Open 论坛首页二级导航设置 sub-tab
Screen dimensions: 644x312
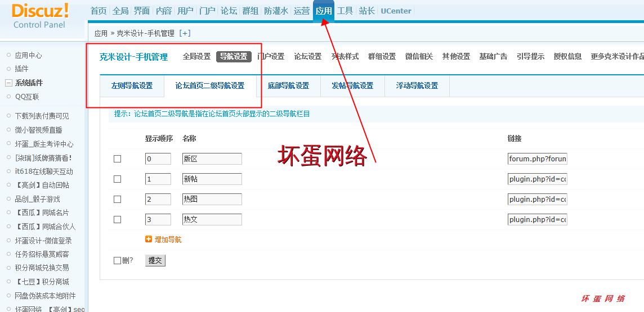click(x=210, y=85)
